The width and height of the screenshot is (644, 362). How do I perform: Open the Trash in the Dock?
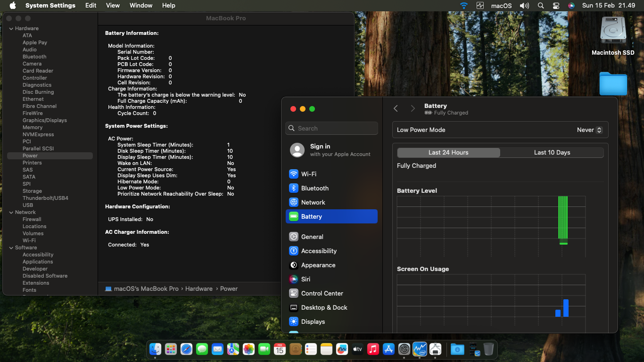488,349
